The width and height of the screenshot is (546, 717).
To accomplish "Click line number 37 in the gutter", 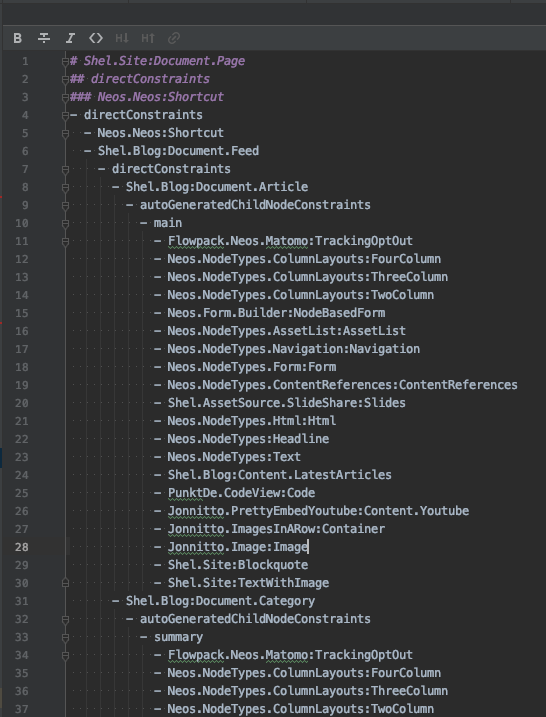I will [x=22, y=709].
